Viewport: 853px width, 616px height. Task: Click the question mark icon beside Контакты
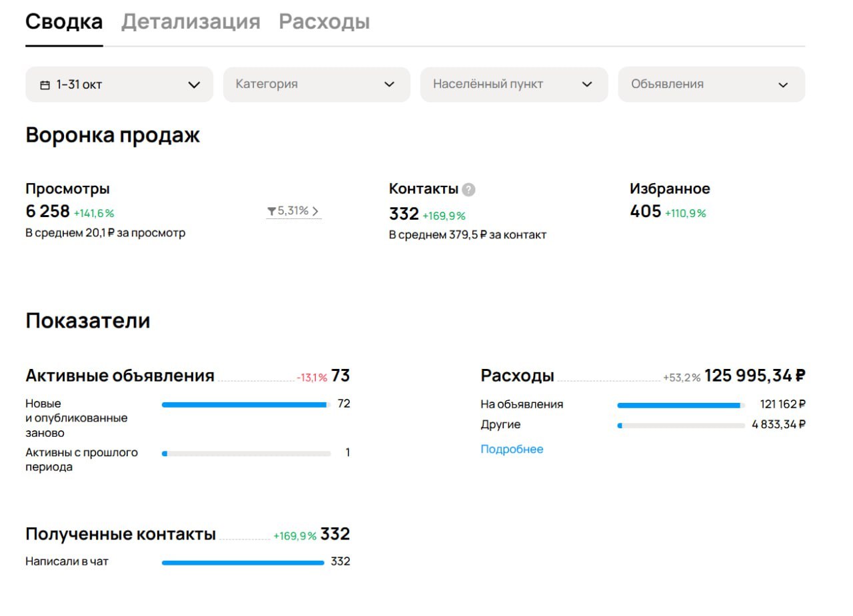click(468, 189)
